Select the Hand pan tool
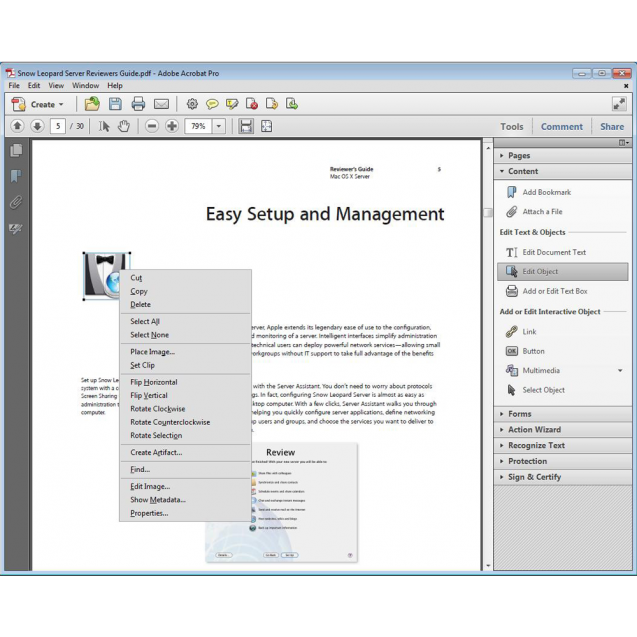 coord(124,126)
